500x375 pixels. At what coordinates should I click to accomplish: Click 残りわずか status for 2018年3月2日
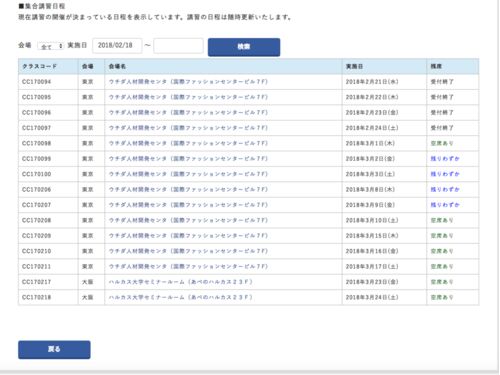click(x=445, y=158)
